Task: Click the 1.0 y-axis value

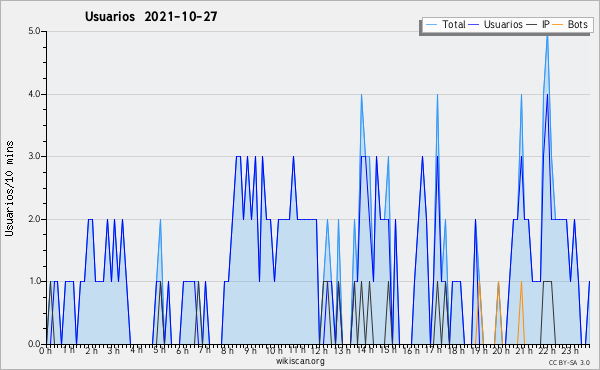Action: point(34,281)
